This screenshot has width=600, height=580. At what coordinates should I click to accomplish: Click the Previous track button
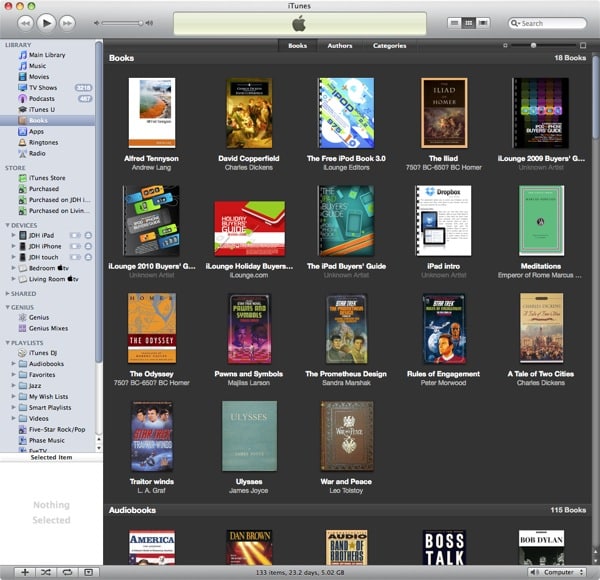pyautogui.click(x=25, y=23)
